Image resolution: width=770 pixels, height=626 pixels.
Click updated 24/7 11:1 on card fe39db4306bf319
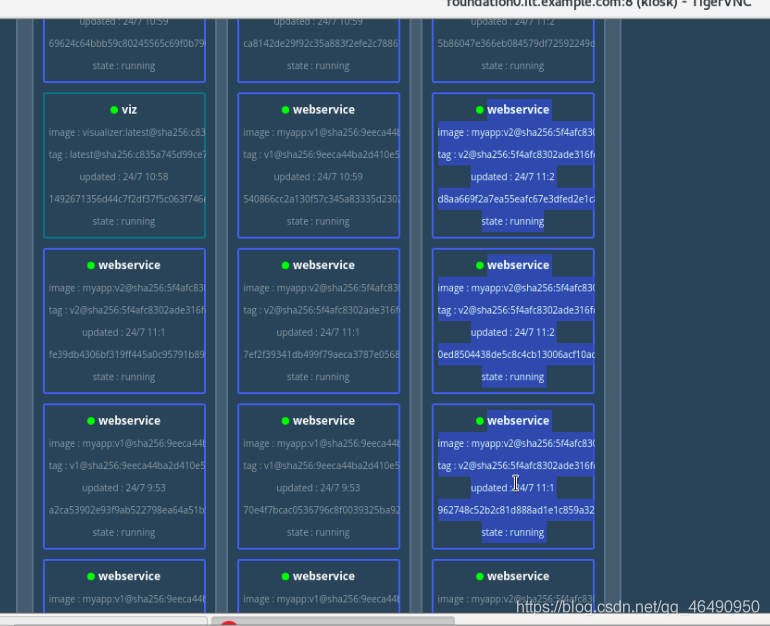point(124,332)
